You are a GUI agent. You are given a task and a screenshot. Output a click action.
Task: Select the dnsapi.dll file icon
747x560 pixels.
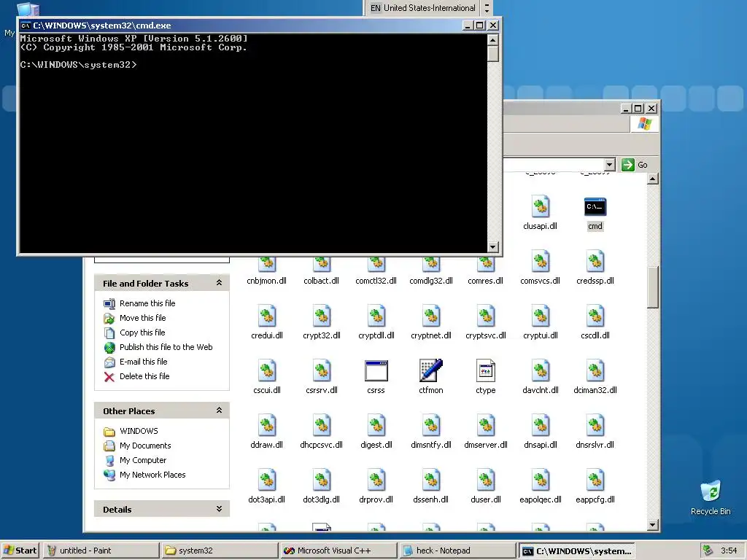point(541,426)
